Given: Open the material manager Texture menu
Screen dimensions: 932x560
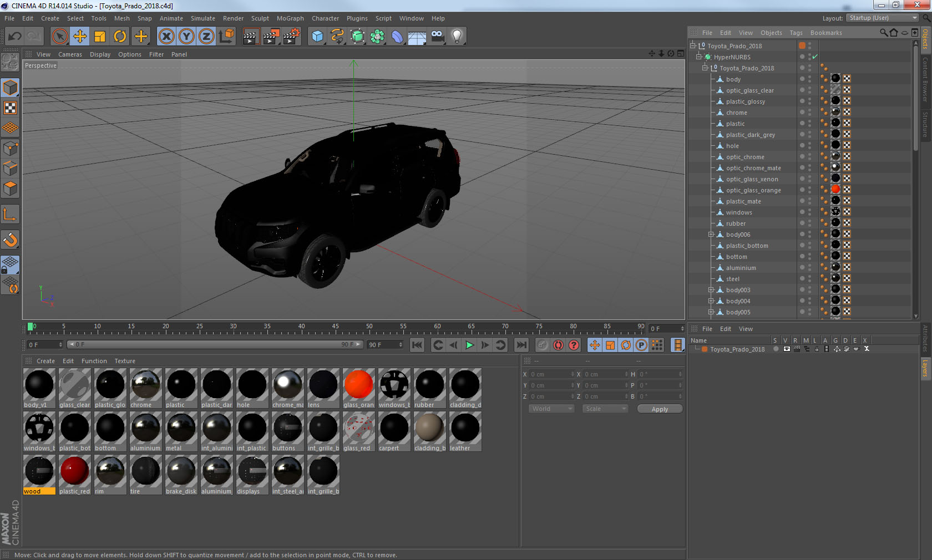Looking at the screenshot, I should coord(125,361).
